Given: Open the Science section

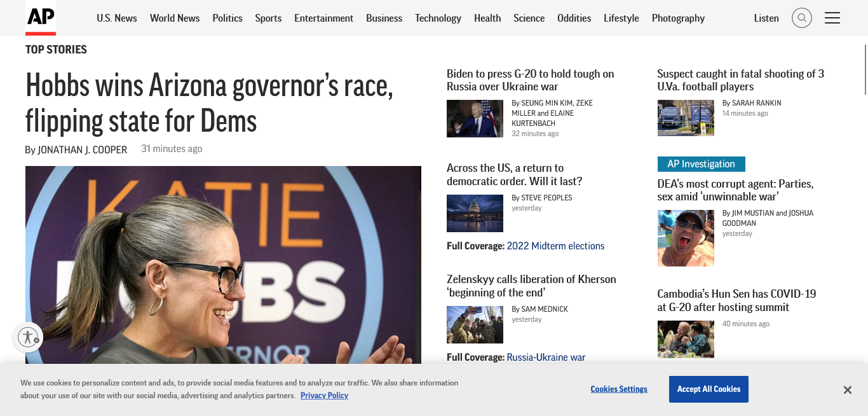Looking at the screenshot, I should click(x=529, y=18).
